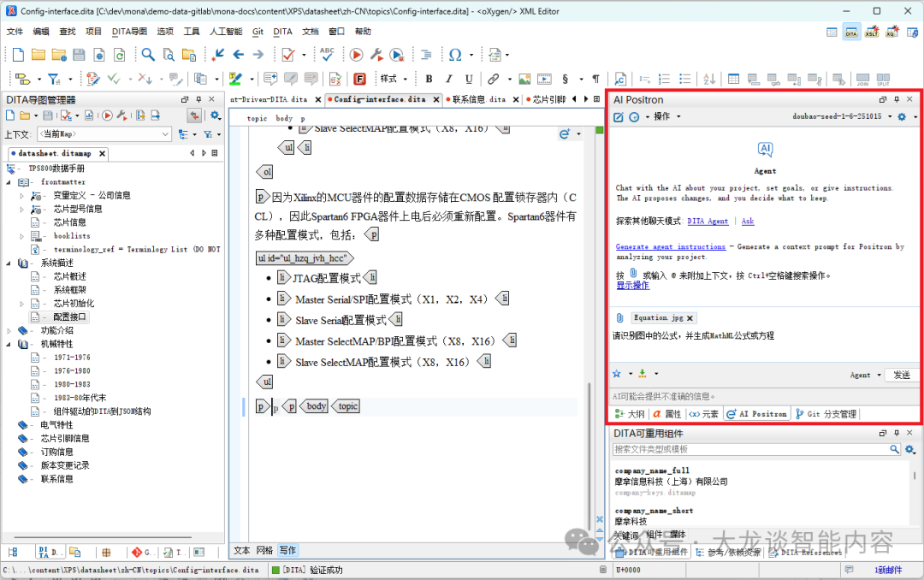The height and width of the screenshot is (580, 924).
Task: Click the Configure Transformation Scenarios wrench icon
Action: (x=376, y=55)
